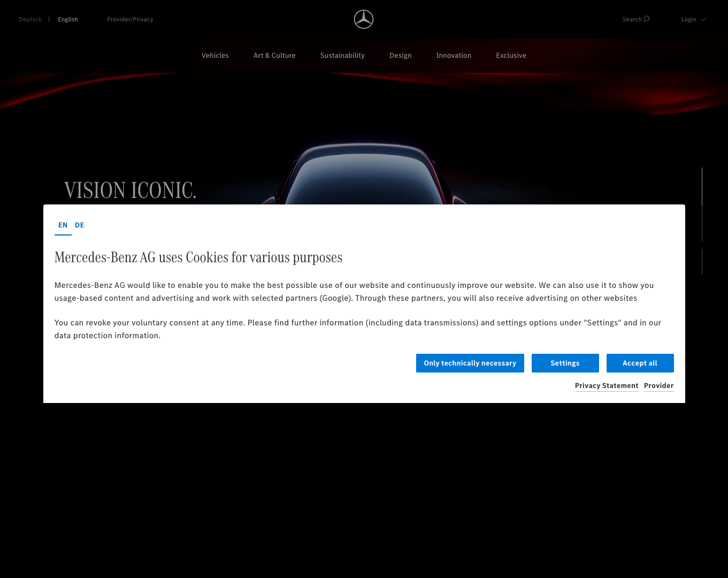728x578 pixels.
Task: Switch site language to Deutsch
Action: (x=30, y=19)
